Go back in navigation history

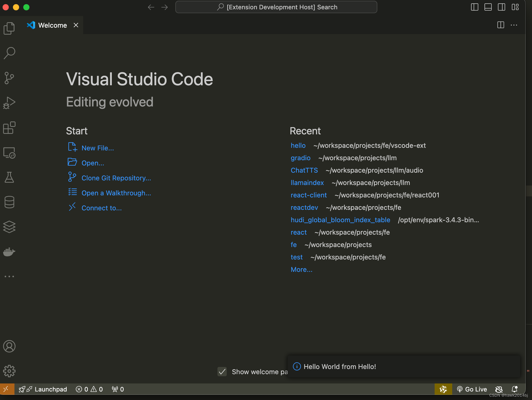[151, 7]
